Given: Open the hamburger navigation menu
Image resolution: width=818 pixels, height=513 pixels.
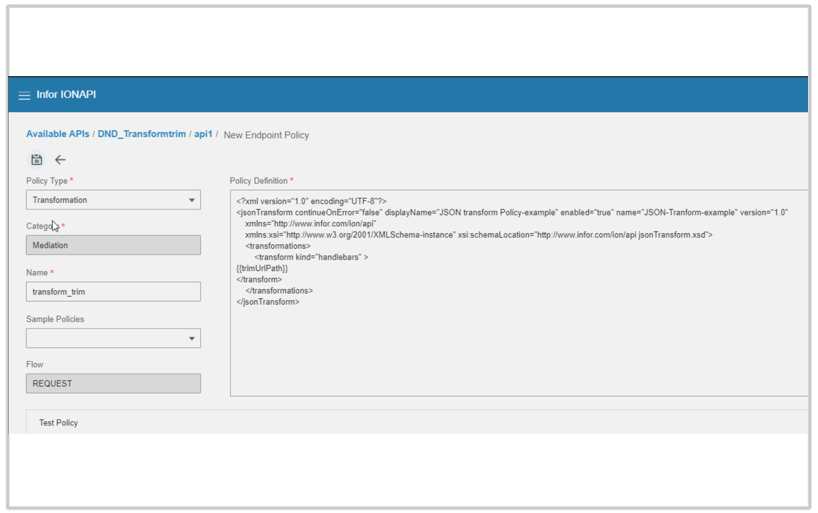Looking at the screenshot, I should point(24,96).
